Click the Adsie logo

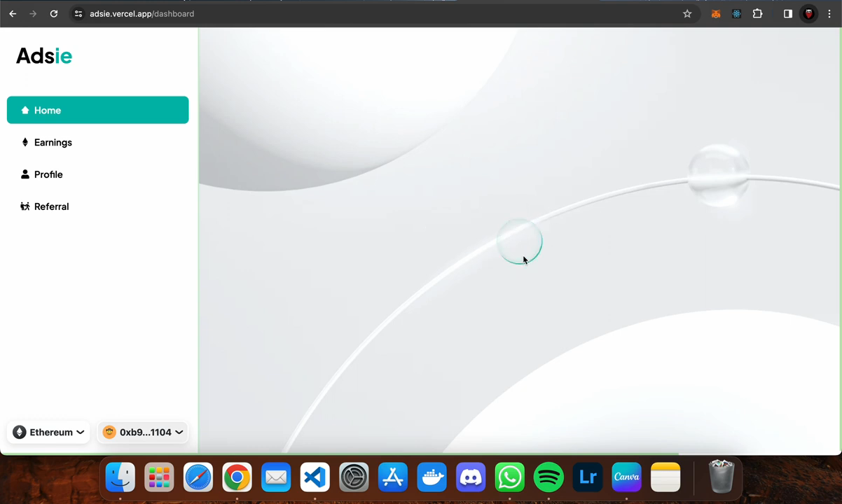point(44,56)
